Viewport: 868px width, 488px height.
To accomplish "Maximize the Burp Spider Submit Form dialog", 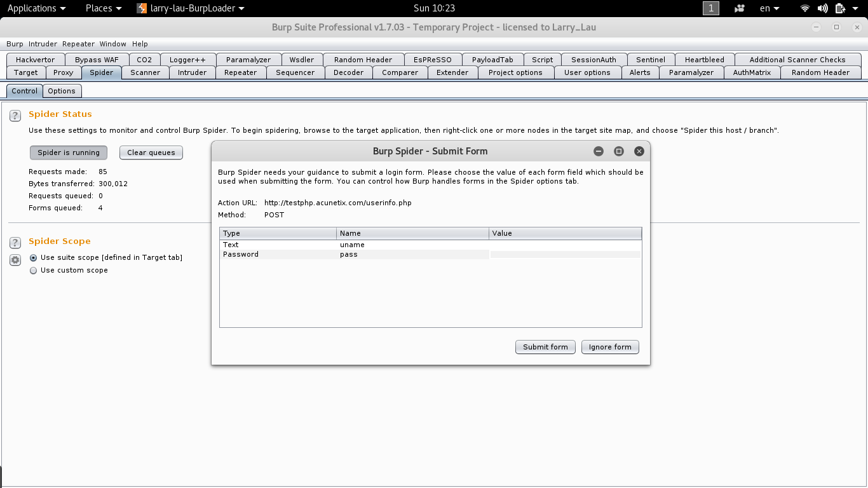I will click(619, 151).
